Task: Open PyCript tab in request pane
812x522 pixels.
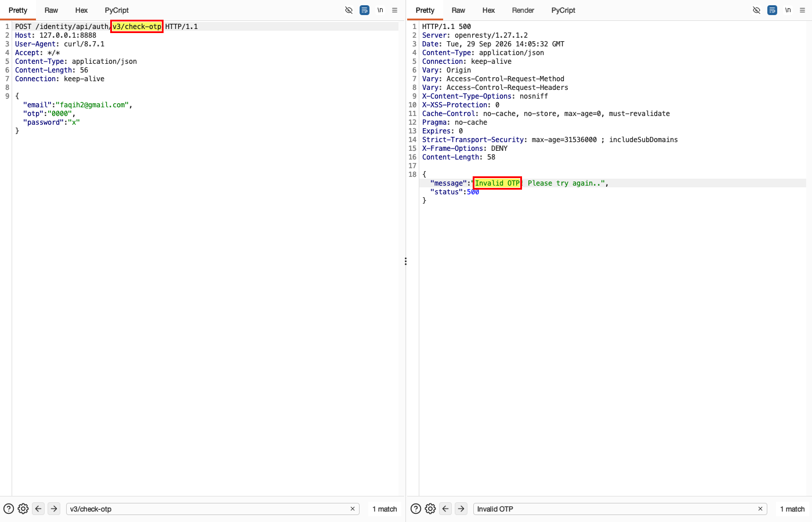Action: click(x=117, y=10)
